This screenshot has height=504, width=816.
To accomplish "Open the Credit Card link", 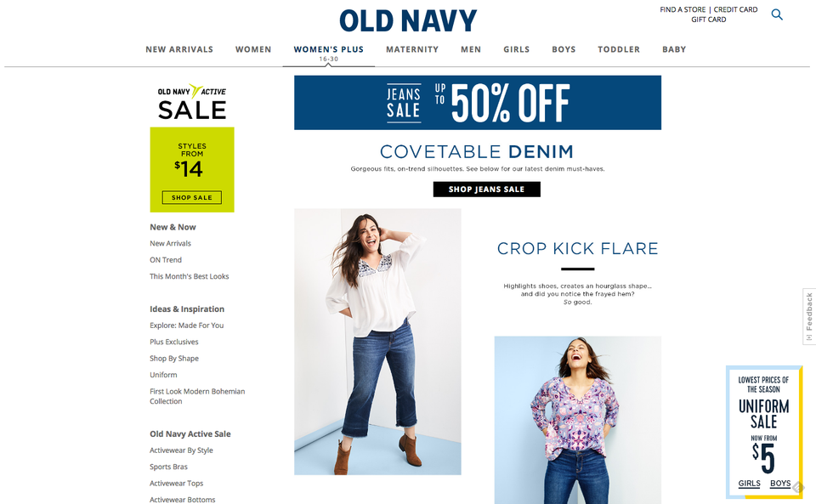I will point(736,9).
